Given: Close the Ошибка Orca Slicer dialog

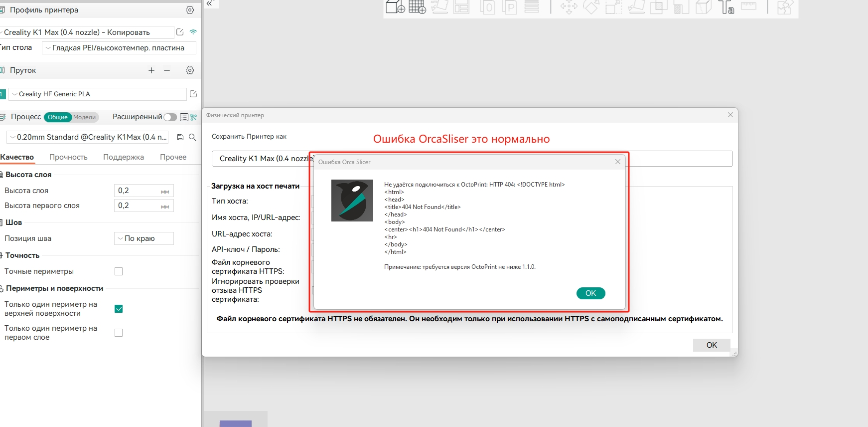Looking at the screenshot, I should [618, 162].
